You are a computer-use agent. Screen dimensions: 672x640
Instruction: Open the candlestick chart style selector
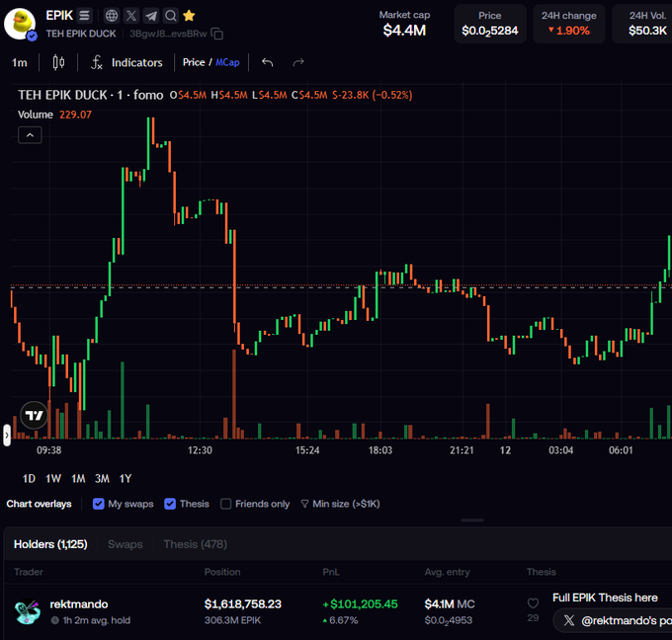58,62
